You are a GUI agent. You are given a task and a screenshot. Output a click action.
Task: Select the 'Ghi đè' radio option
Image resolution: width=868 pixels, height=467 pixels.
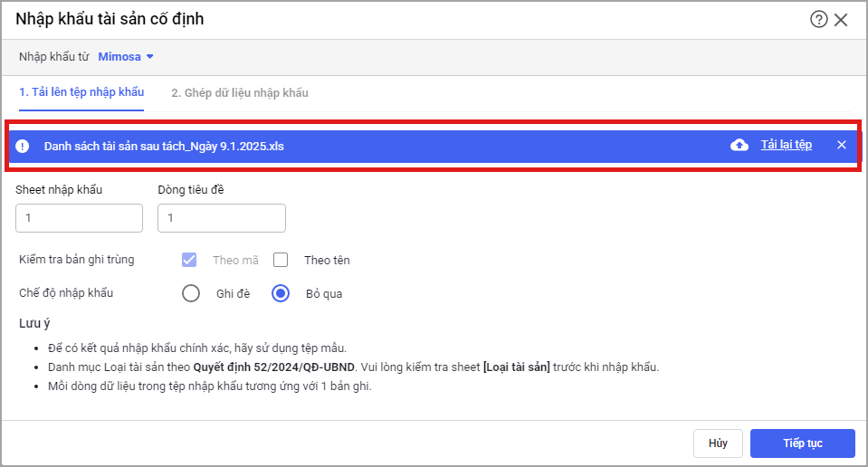pos(191,293)
